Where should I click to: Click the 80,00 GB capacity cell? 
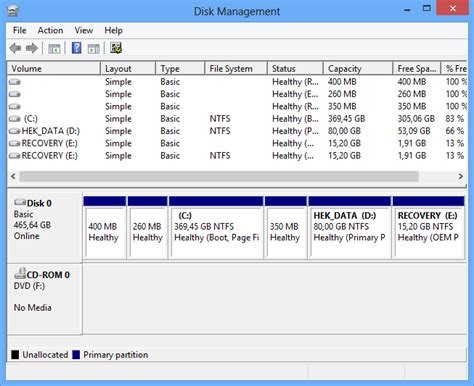344,131
